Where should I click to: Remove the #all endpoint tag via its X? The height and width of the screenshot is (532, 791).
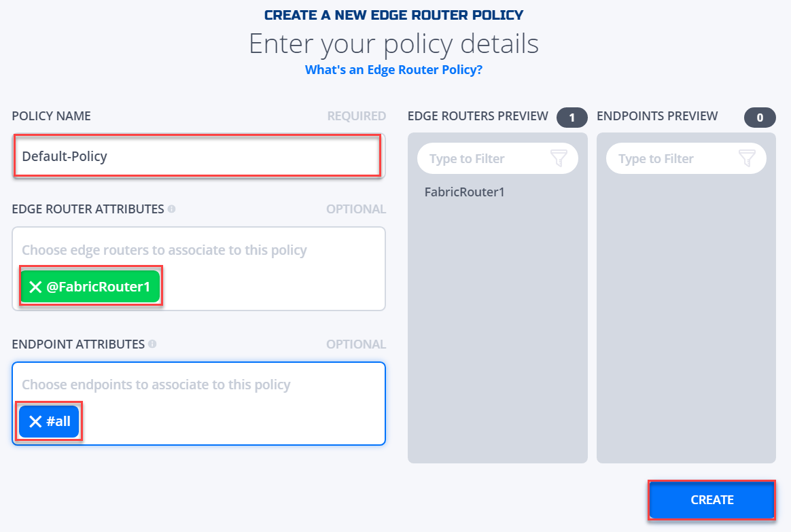(35, 421)
